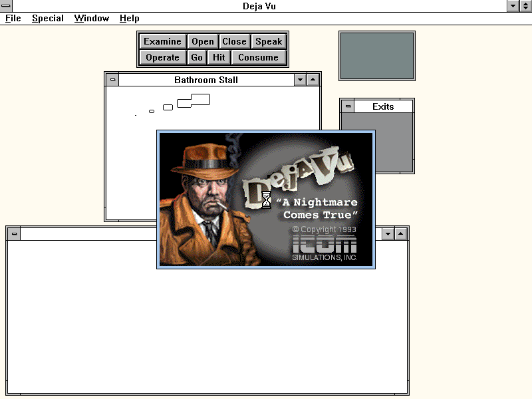This screenshot has width=532, height=399.
Task: Minimize the Deja Vu main window
Action: 513,6
